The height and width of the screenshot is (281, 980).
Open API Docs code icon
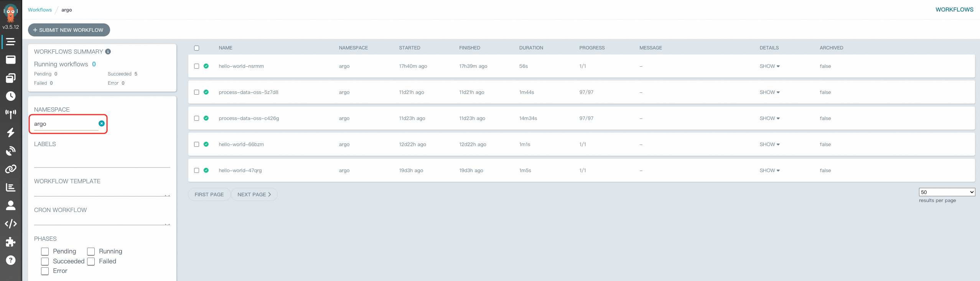coord(11,223)
